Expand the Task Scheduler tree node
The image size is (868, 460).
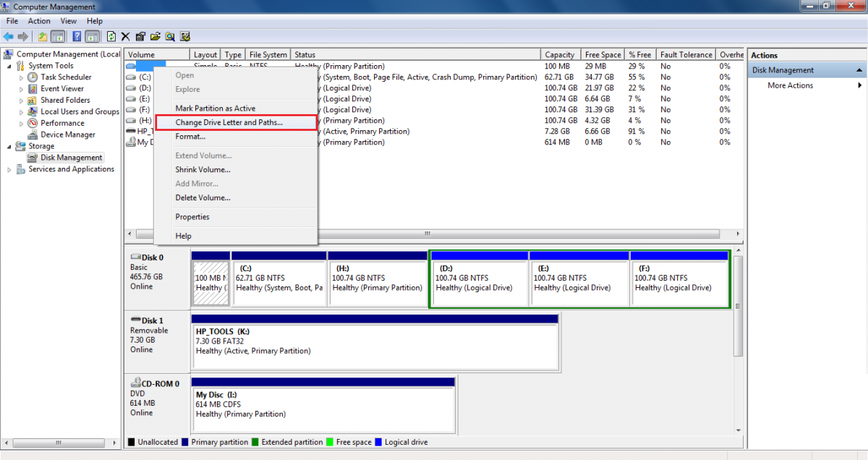coord(21,77)
